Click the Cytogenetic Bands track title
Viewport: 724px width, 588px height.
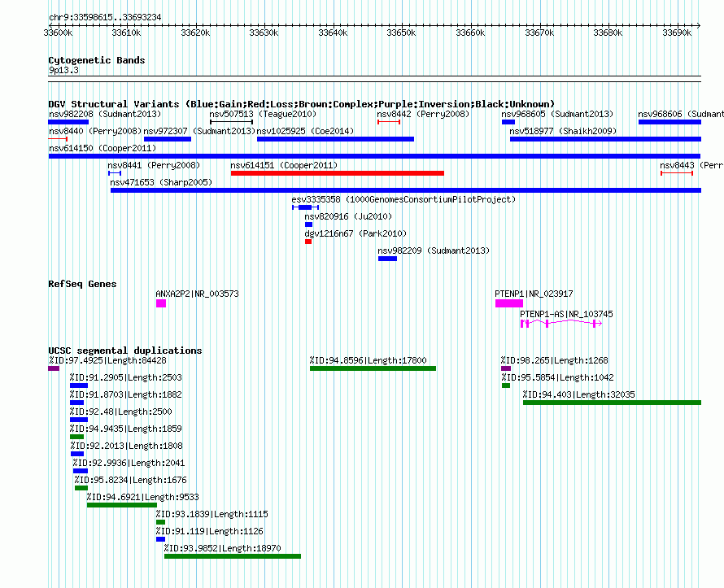coord(97,60)
